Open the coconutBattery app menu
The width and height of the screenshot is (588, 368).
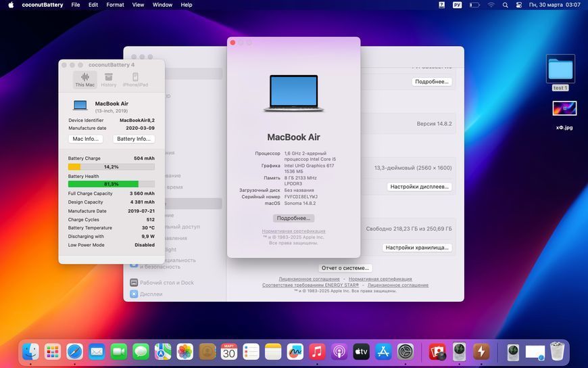tap(43, 5)
